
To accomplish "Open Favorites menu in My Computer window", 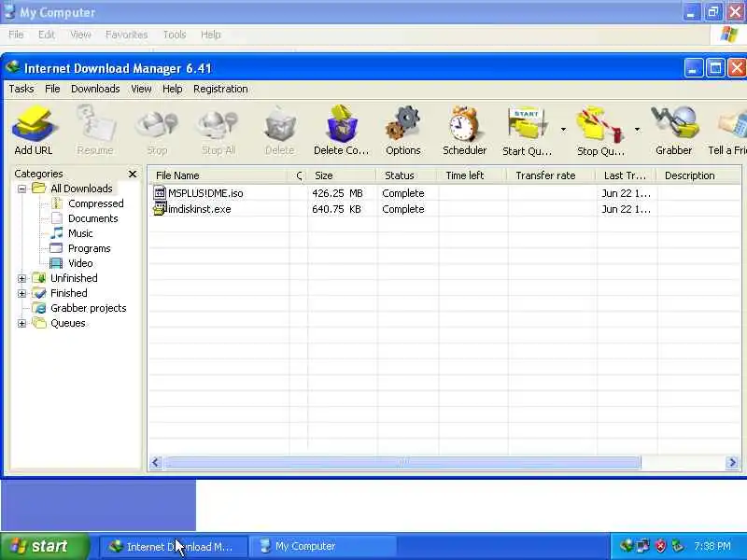I will (x=126, y=35).
